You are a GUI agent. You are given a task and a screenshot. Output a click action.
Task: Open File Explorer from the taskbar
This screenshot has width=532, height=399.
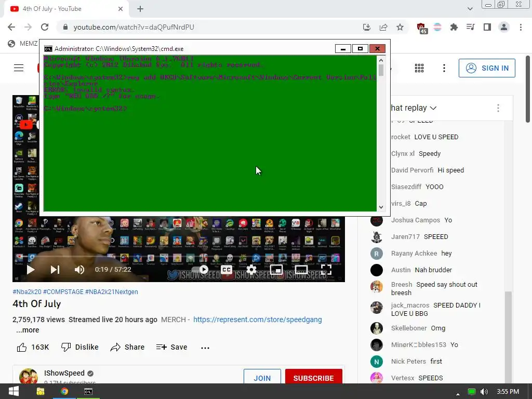(x=41, y=392)
